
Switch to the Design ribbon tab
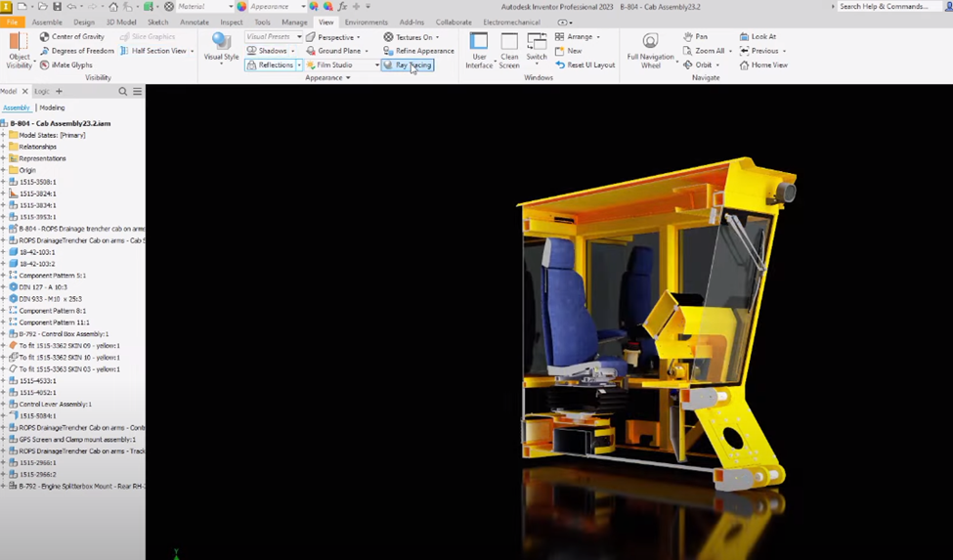point(84,22)
